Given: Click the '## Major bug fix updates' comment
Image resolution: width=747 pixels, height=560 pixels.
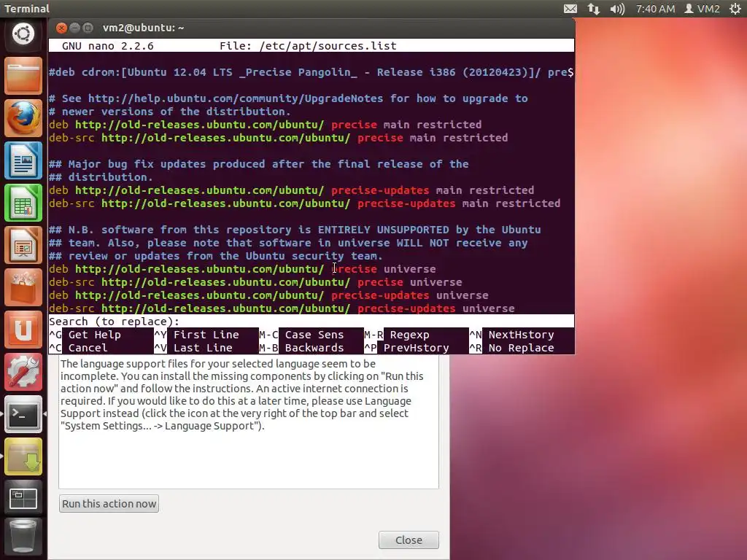Looking at the screenshot, I should click(259, 164).
